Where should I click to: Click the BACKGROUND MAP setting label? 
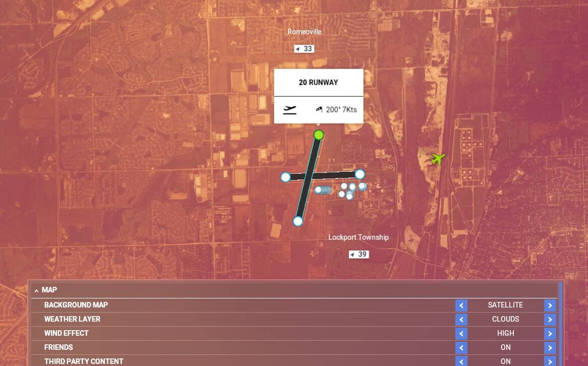tap(76, 305)
